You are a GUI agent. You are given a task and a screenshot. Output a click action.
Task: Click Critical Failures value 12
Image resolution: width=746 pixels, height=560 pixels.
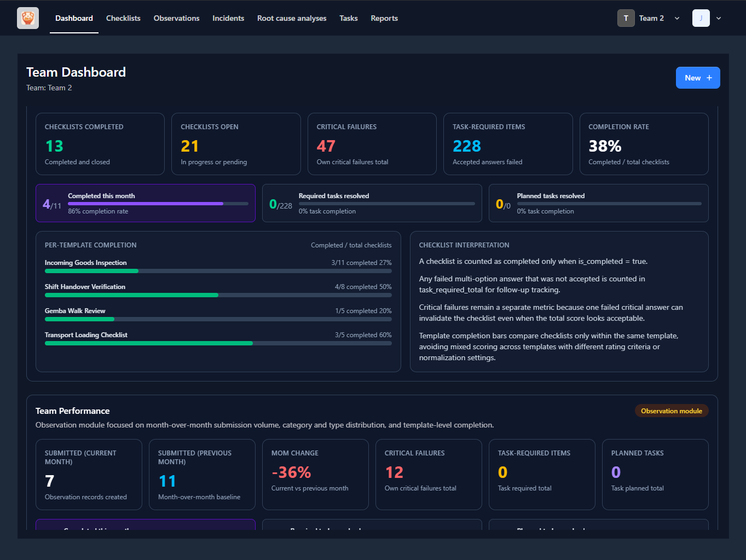394,472
